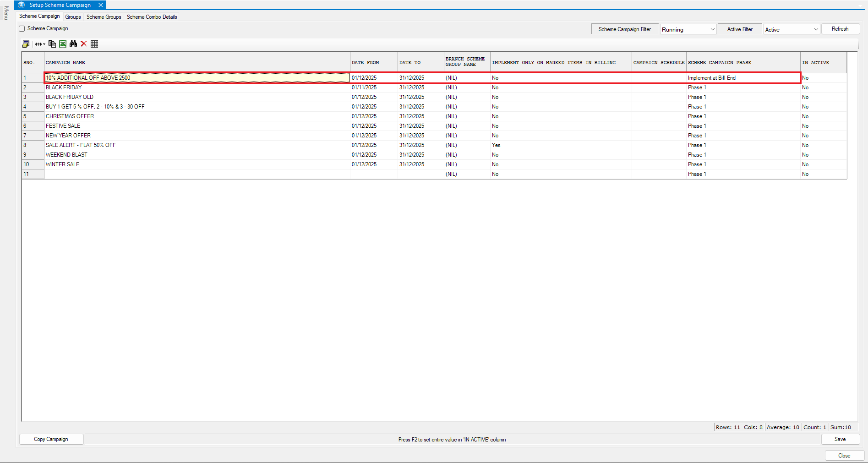Image resolution: width=868 pixels, height=463 pixels.
Task: Click the red X delete icon
Action: click(x=84, y=44)
